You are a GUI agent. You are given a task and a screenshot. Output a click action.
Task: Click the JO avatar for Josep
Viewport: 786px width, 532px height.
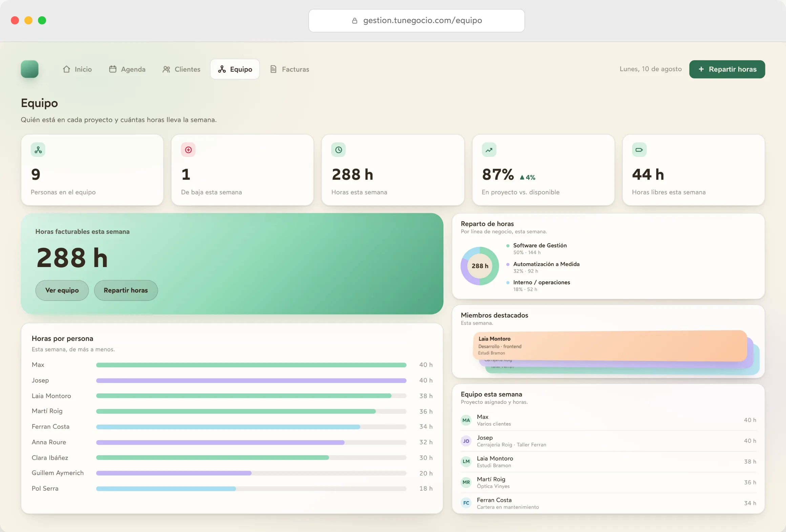466,441
